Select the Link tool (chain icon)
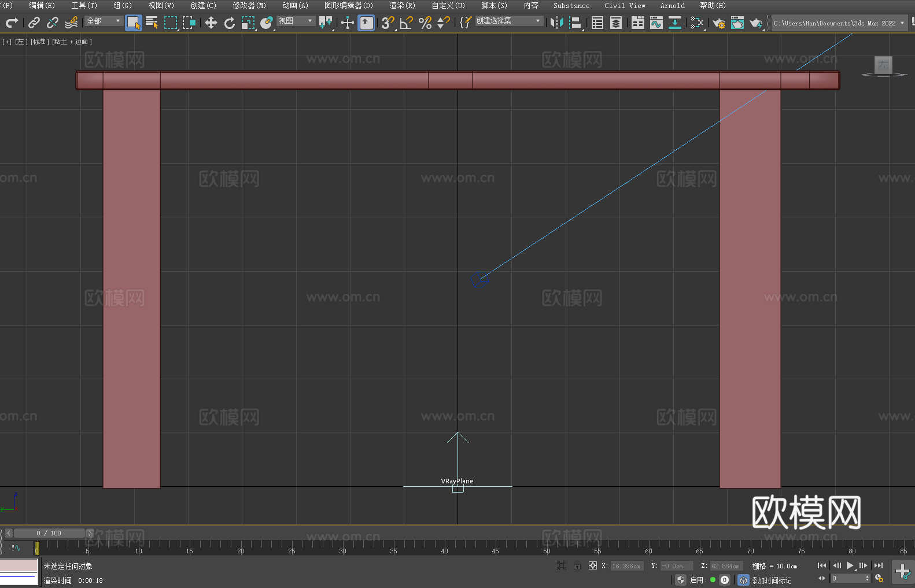Screen dimensions: 915x588 pos(34,23)
